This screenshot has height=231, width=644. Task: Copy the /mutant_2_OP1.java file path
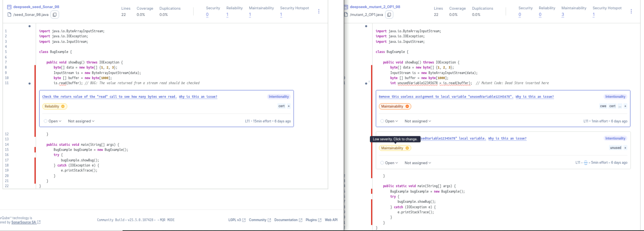coord(389,15)
